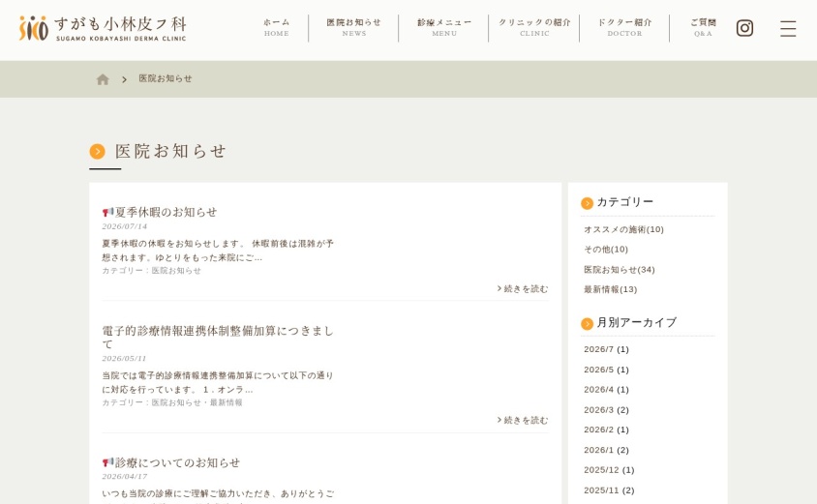Click date 2026/04/17
Viewport: 817px width, 504px height.
pyautogui.click(x=125, y=476)
